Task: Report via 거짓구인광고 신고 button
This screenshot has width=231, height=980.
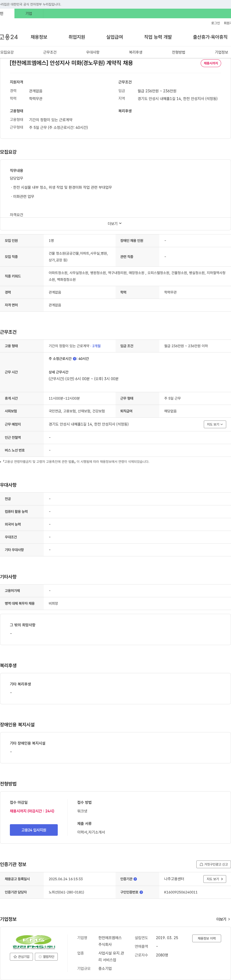Action: (213, 864)
